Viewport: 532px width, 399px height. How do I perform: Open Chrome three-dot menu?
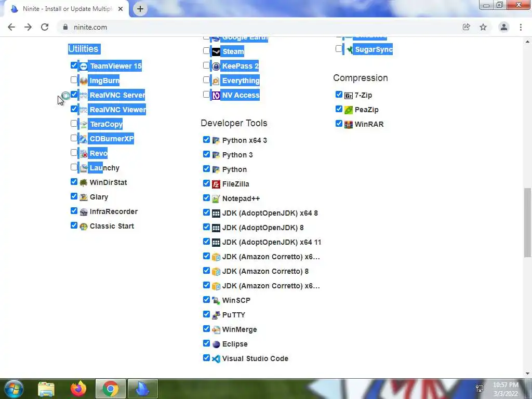tap(521, 27)
